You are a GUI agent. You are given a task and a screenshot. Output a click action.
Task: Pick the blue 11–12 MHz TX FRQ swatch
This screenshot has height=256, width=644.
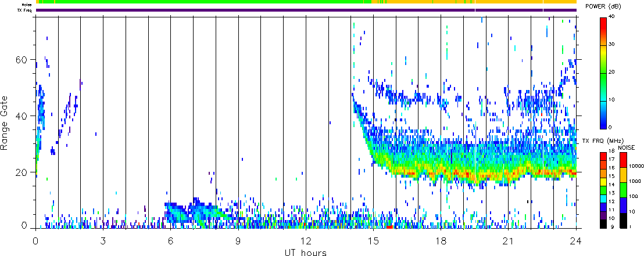point(603,207)
